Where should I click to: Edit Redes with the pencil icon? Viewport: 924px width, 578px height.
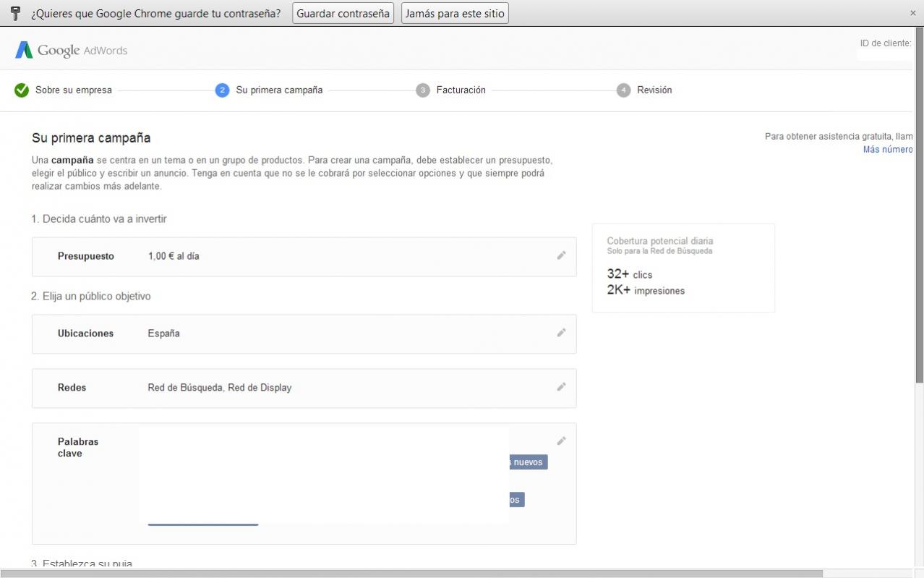point(561,387)
